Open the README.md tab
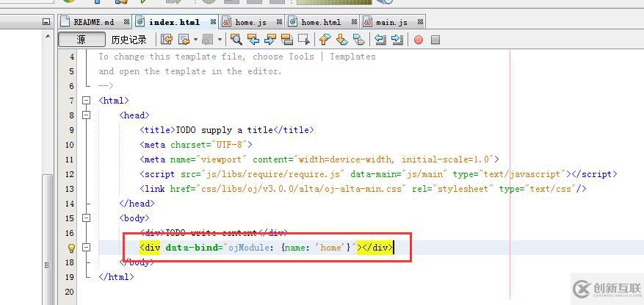644x305 pixels. pyautogui.click(x=94, y=22)
